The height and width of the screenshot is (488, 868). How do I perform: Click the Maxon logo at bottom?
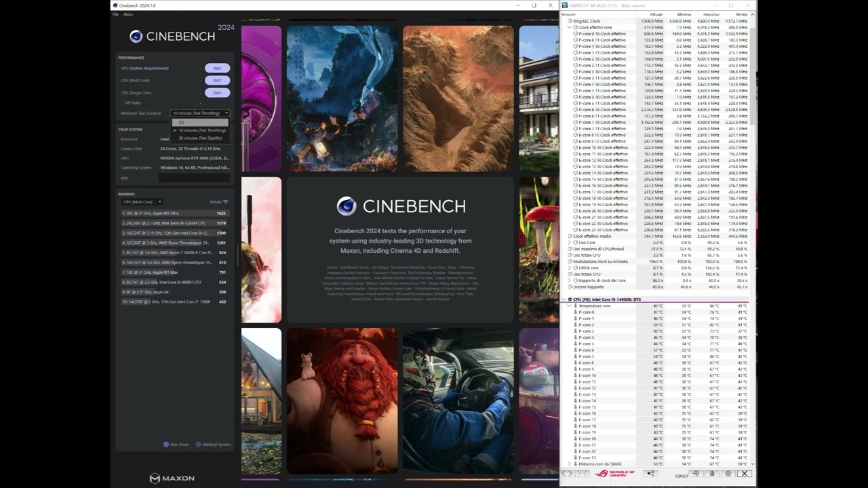tap(172, 479)
